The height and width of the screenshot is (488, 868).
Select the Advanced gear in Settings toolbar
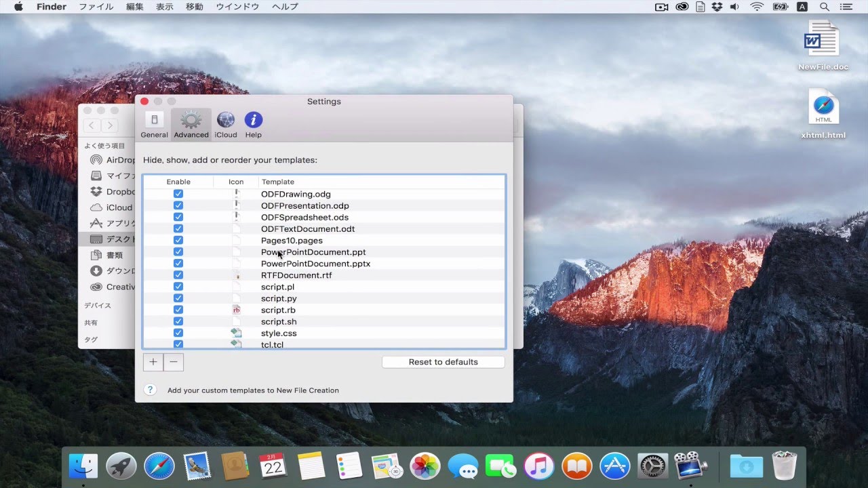(191, 125)
